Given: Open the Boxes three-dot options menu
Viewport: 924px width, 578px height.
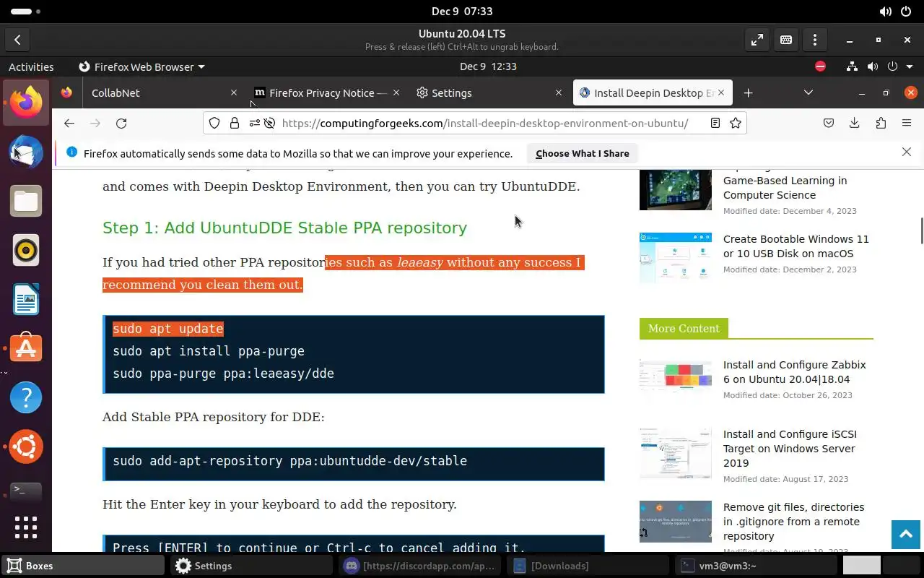Looking at the screenshot, I should click(815, 40).
